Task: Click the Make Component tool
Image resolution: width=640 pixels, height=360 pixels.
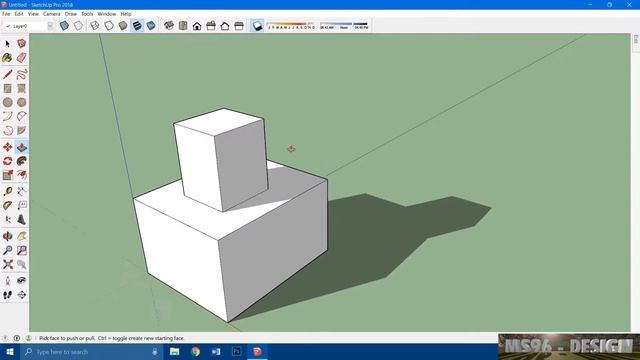Action: pyautogui.click(x=22, y=44)
